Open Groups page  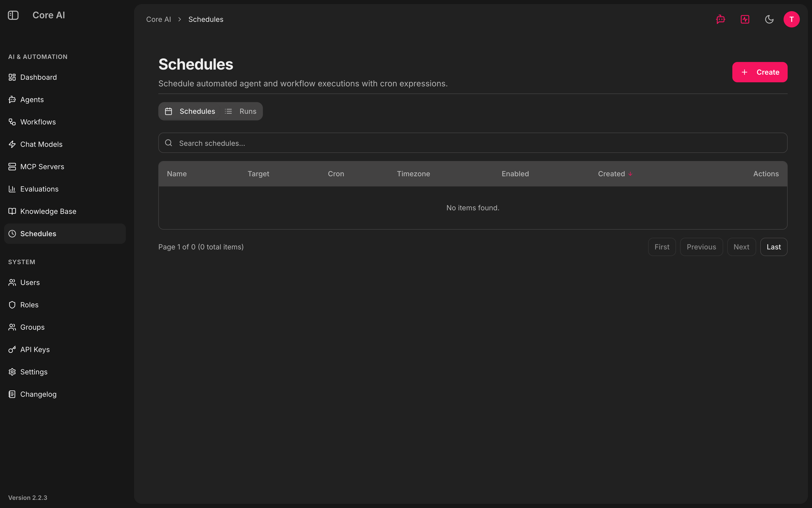(x=65, y=327)
